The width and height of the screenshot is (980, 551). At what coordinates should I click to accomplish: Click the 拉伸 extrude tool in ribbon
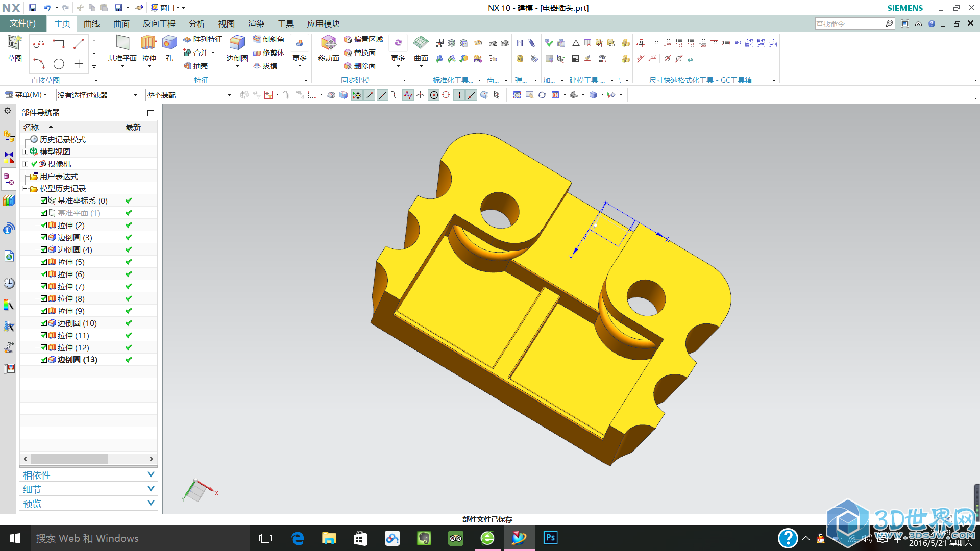pos(149,48)
